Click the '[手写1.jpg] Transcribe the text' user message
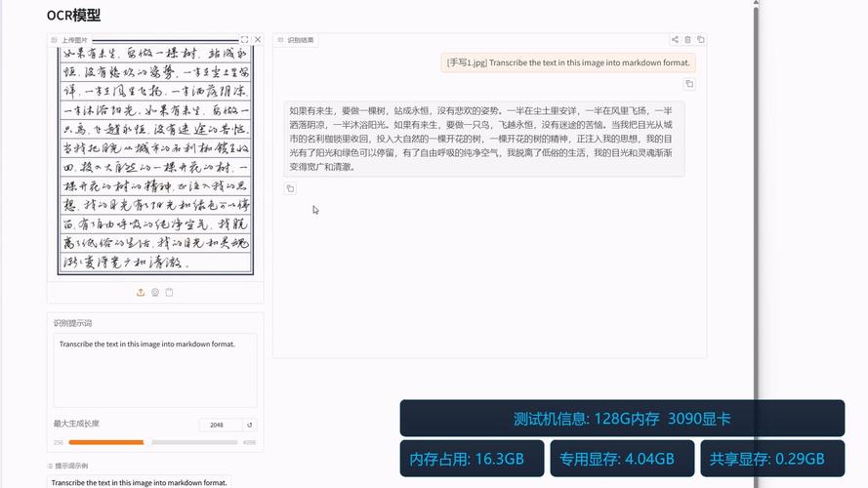The height and width of the screenshot is (488, 868). point(568,63)
